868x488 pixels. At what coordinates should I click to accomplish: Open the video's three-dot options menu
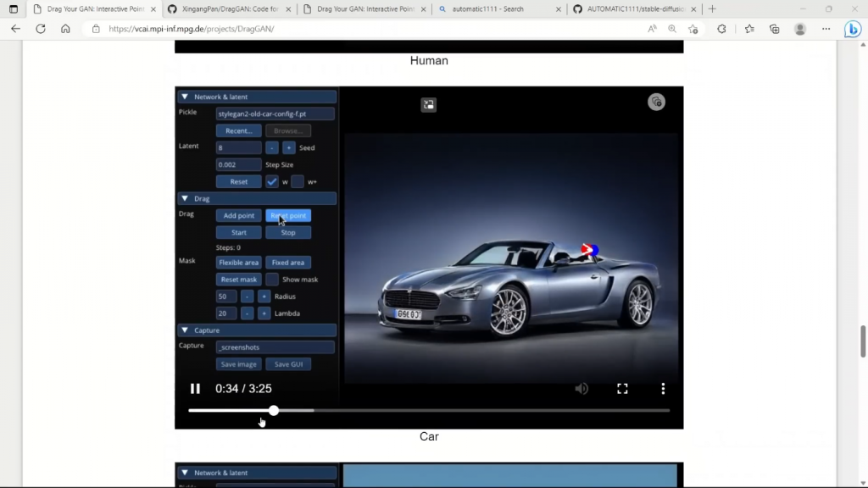[x=663, y=389]
